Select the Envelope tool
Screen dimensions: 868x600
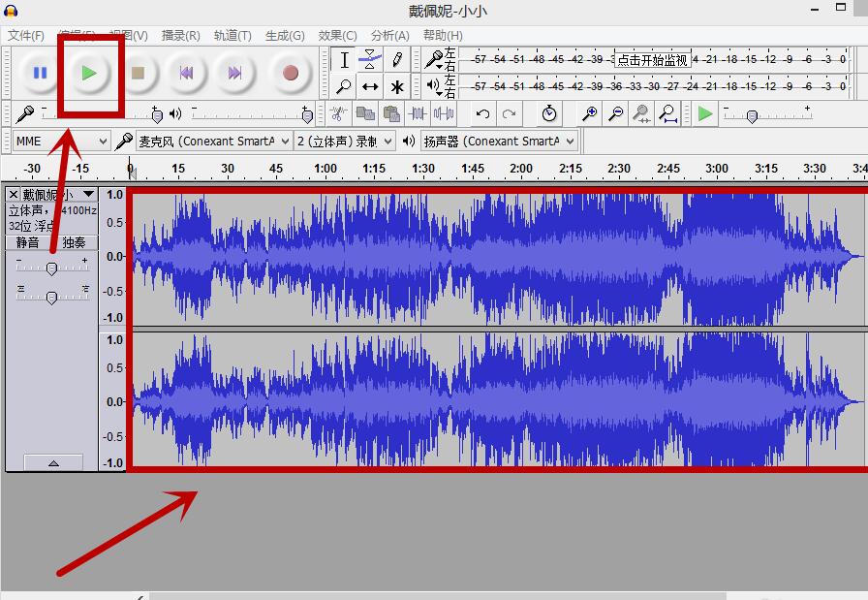[369, 59]
